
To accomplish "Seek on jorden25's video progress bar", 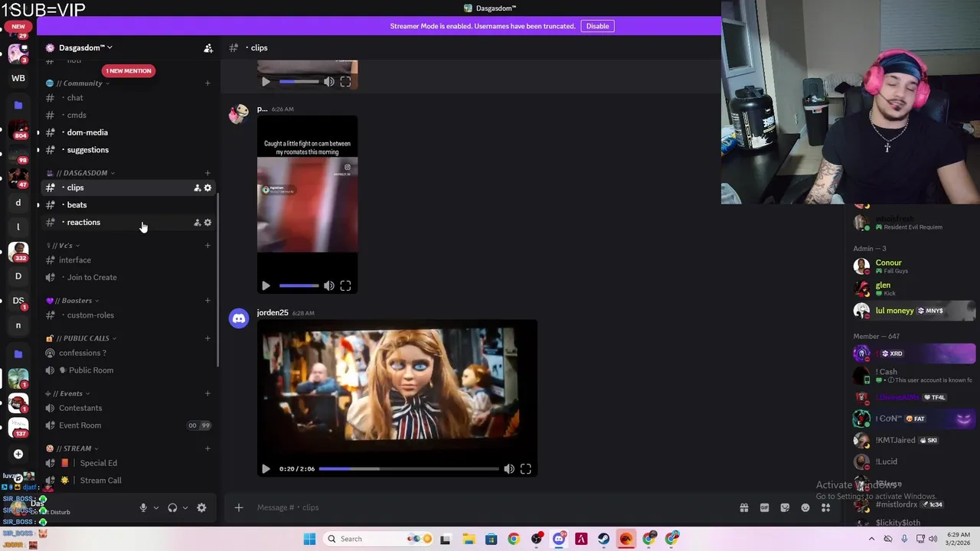I will pos(409,468).
